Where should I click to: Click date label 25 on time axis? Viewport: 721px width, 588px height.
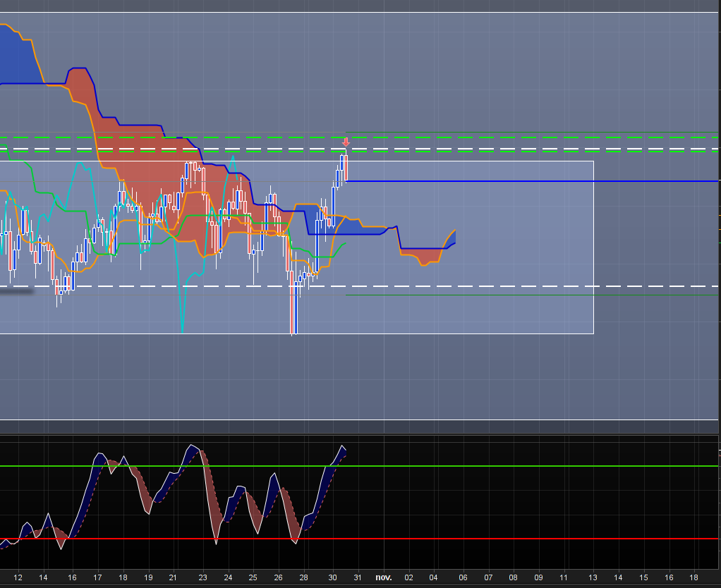click(x=253, y=577)
